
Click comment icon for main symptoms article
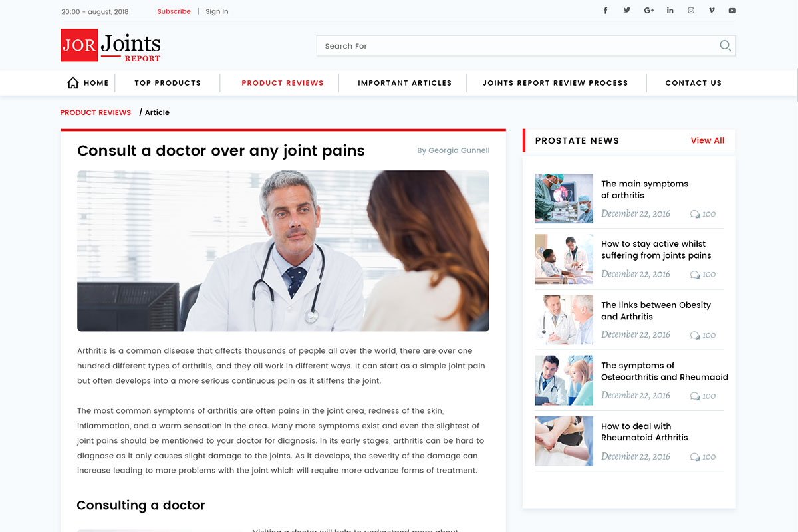tap(695, 214)
